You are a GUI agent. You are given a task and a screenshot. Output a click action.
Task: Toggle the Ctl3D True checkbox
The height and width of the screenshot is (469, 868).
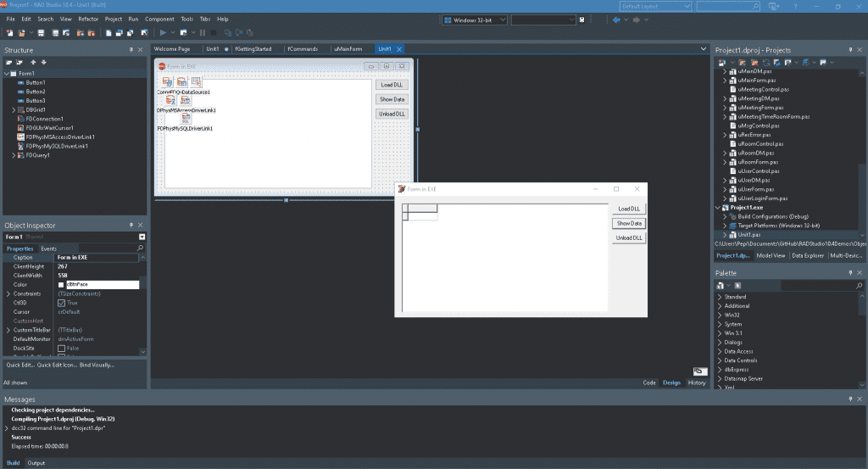(x=61, y=303)
